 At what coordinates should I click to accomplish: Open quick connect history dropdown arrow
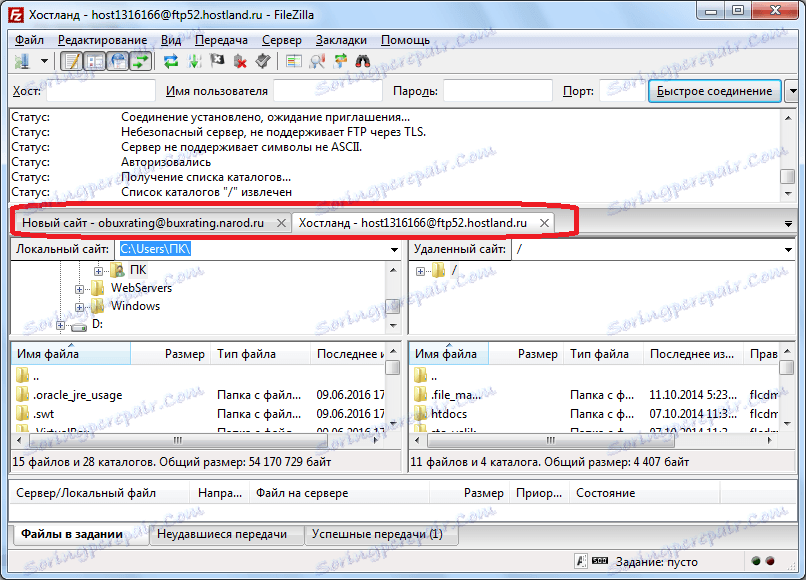[x=793, y=91]
